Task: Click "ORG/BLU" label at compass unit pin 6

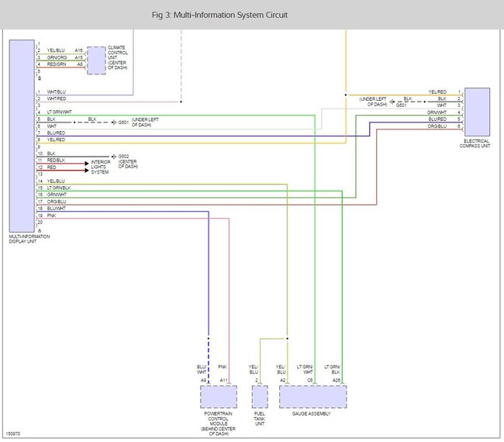Action: (437, 126)
